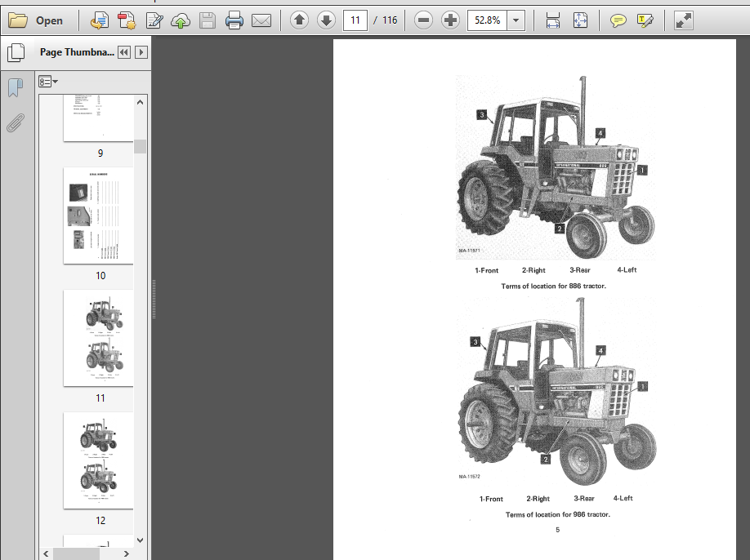Select the highlight text tool icon
Image resolution: width=750 pixels, height=560 pixels.
click(x=645, y=20)
